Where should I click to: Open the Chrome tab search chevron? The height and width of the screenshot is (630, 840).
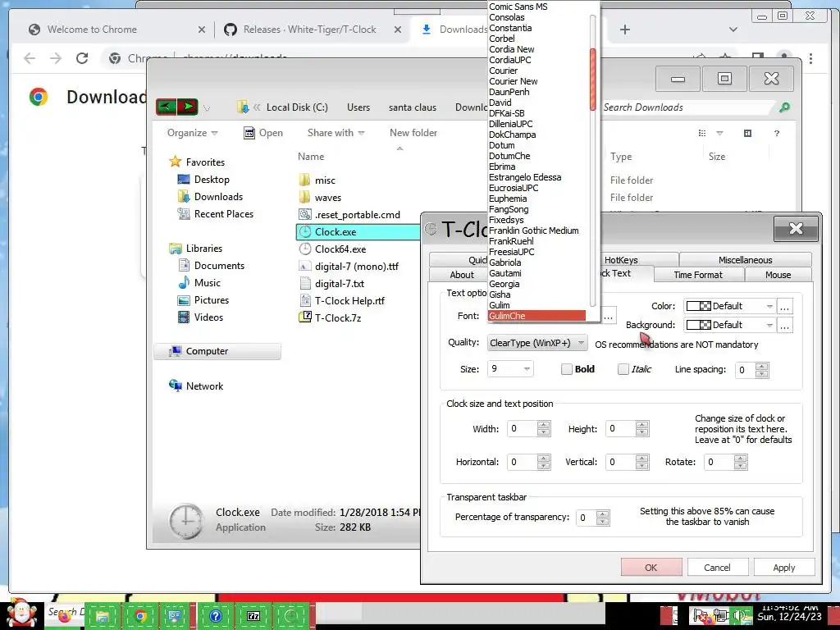click(x=733, y=30)
